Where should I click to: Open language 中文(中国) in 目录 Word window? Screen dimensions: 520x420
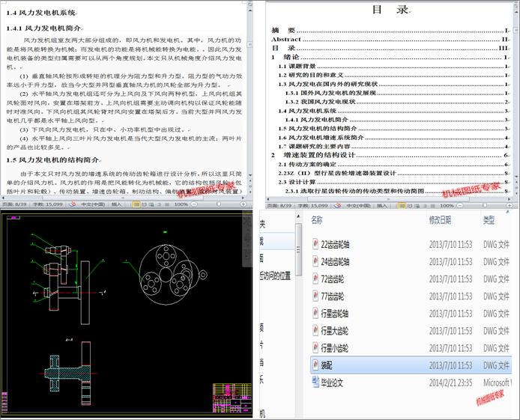coord(358,206)
